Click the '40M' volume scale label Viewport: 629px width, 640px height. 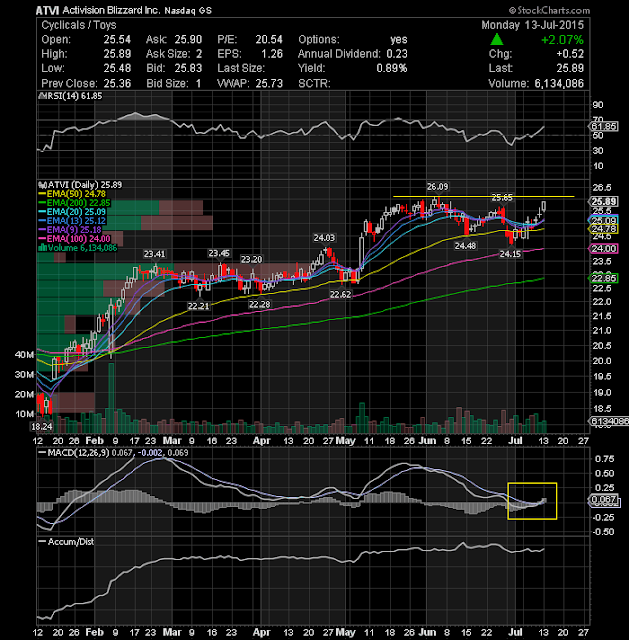(x=24, y=354)
